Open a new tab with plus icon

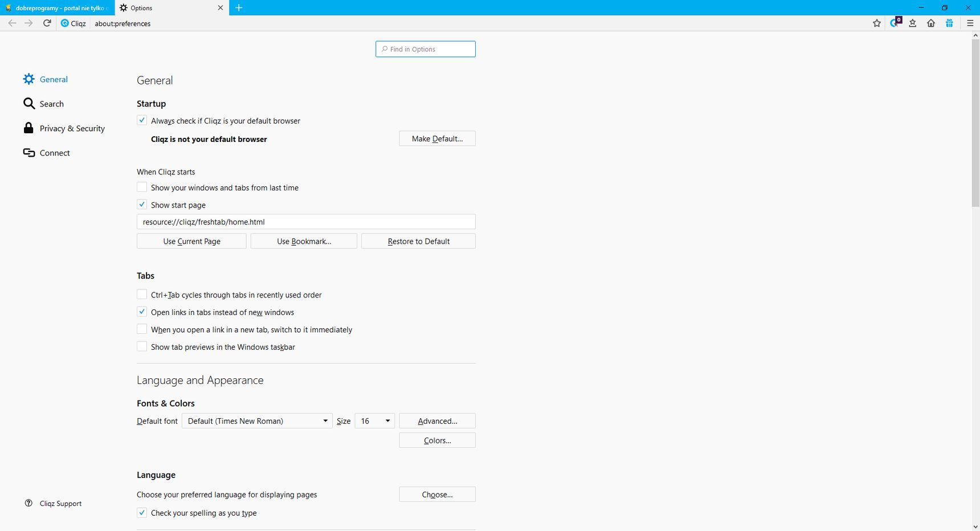(239, 7)
